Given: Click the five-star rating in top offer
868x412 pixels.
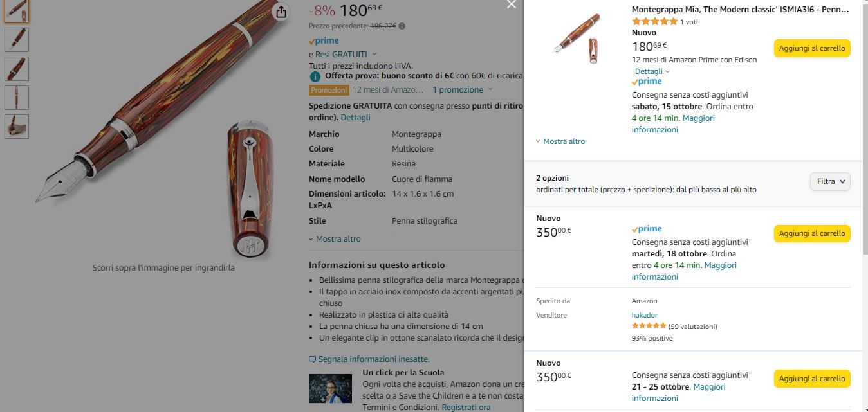Looking at the screenshot, I should (654, 22).
